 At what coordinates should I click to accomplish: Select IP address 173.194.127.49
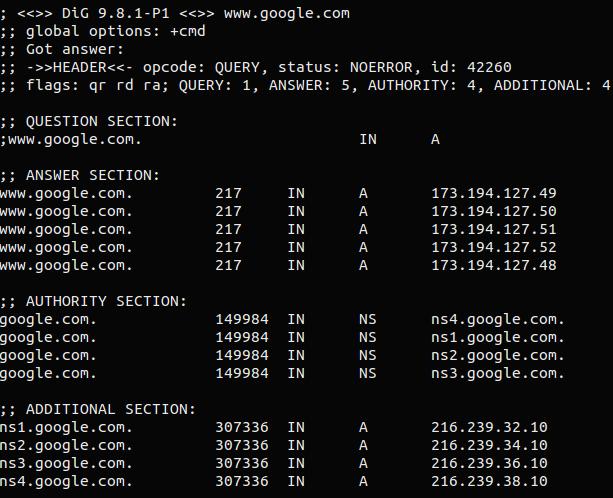coord(494,193)
